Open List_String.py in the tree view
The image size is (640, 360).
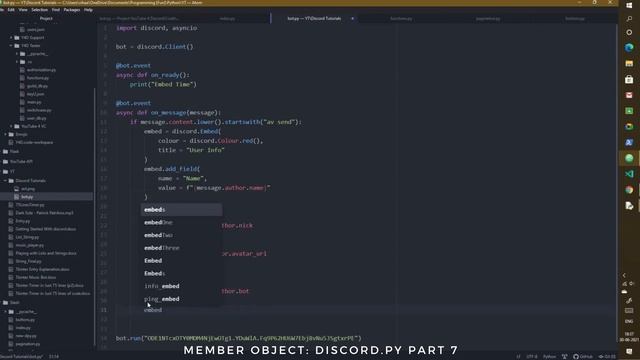click(x=27, y=237)
